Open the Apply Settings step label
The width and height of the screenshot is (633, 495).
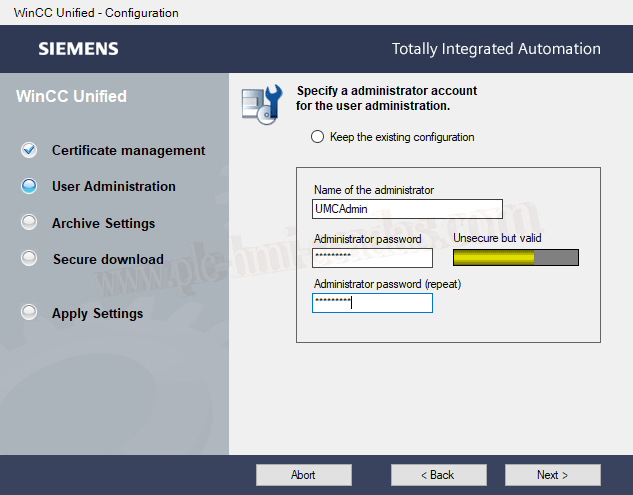pos(97,313)
